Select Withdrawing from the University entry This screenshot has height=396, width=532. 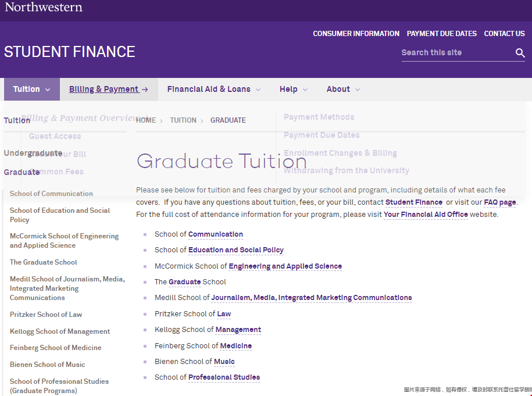point(347,170)
